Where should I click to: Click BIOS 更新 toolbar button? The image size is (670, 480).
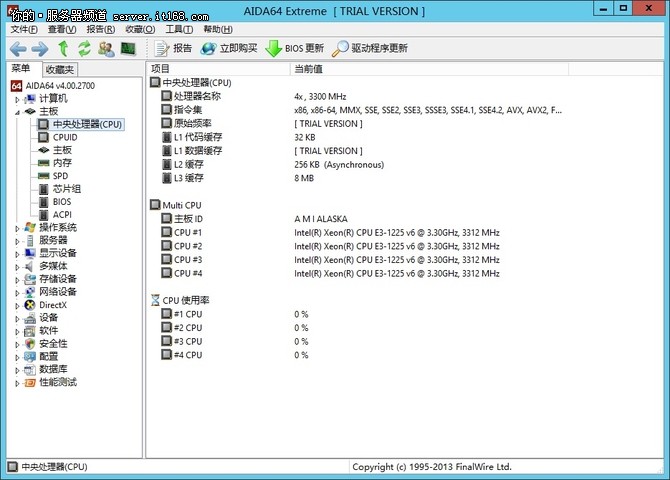pyautogui.click(x=294, y=48)
